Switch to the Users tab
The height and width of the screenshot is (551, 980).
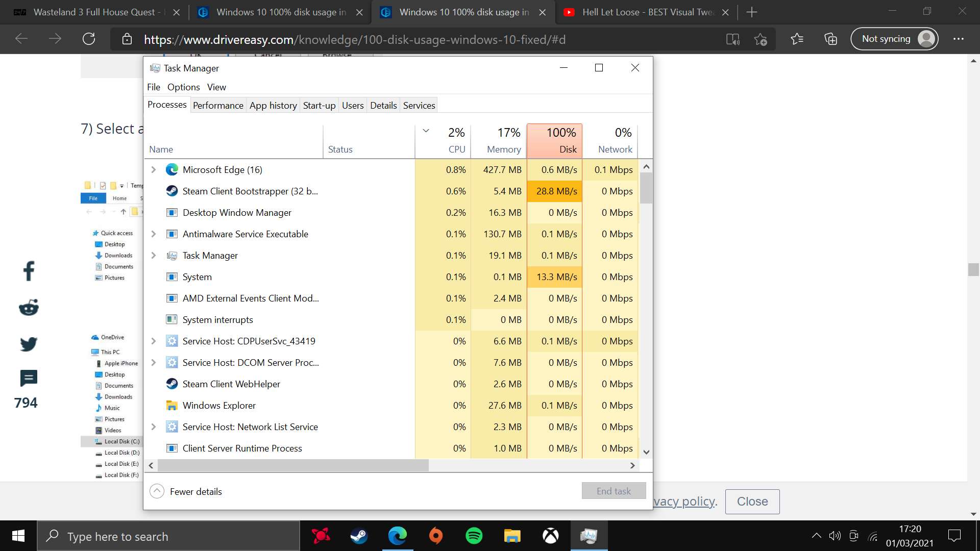pos(353,105)
